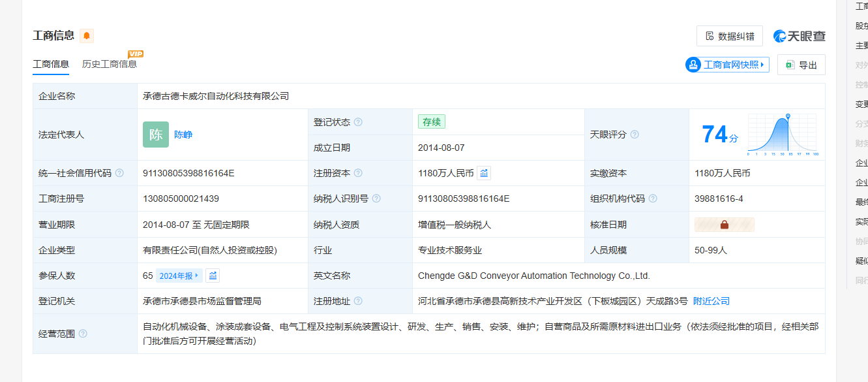Click the help icon next to 纳税人识别号
This screenshot has width=868, height=382.
[x=376, y=199]
